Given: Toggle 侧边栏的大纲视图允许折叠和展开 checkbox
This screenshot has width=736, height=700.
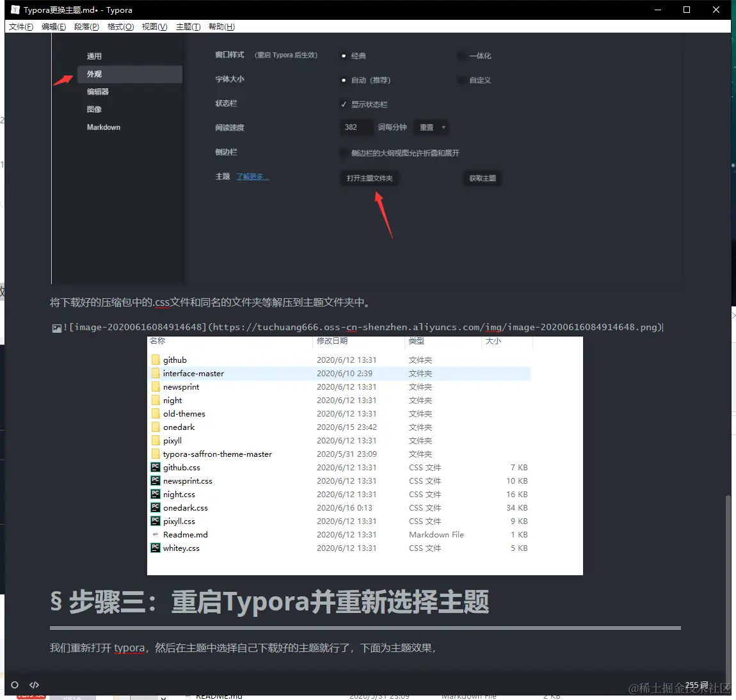Looking at the screenshot, I should 344,153.
